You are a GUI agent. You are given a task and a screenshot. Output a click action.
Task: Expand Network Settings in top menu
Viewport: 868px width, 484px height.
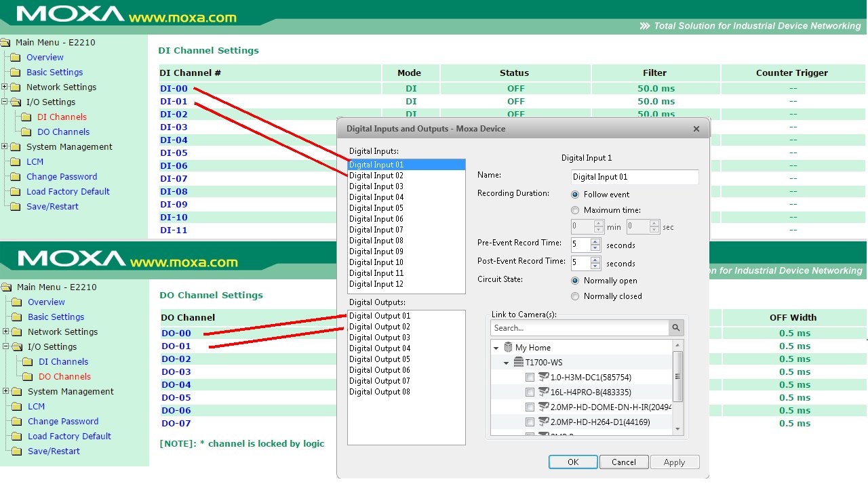[x=5, y=87]
